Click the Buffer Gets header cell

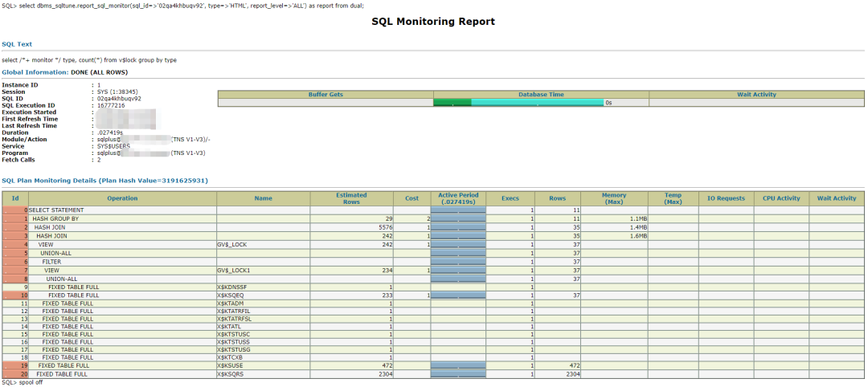pyautogui.click(x=325, y=95)
